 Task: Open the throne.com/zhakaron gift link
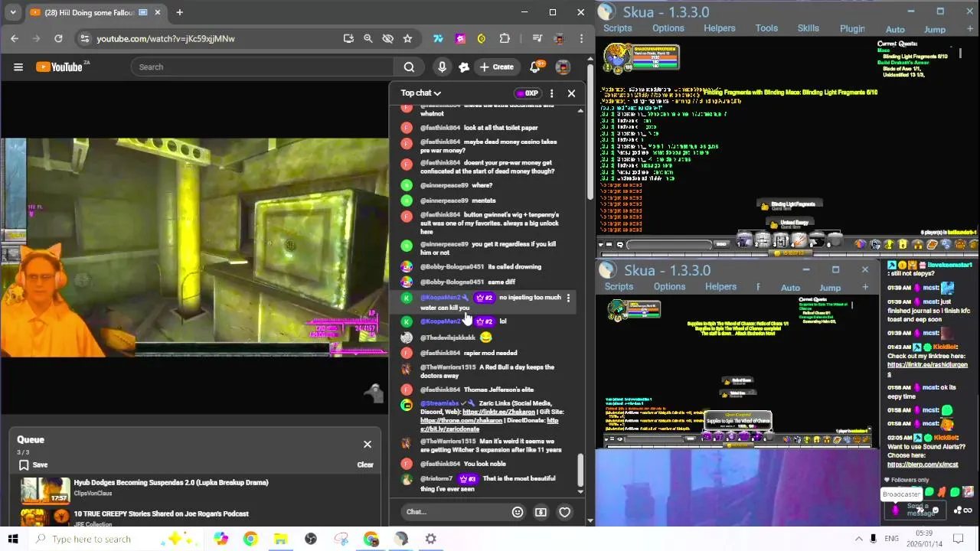click(461, 420)
